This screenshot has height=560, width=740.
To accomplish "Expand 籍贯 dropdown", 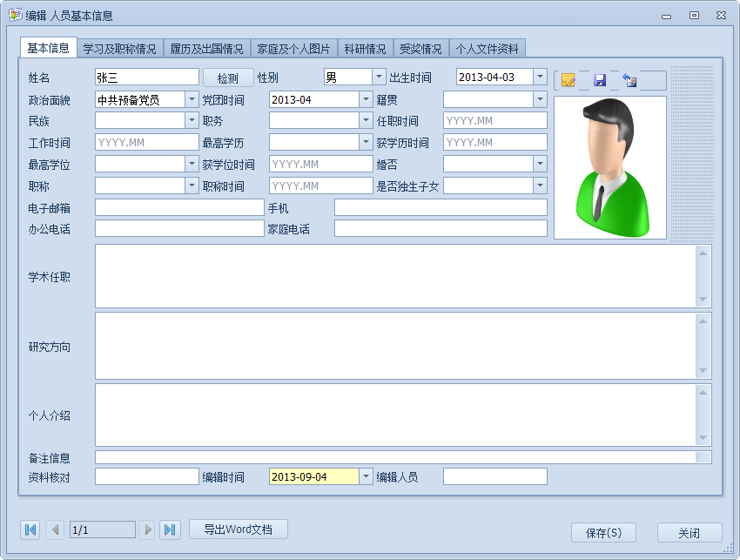I will click(540, 99).
